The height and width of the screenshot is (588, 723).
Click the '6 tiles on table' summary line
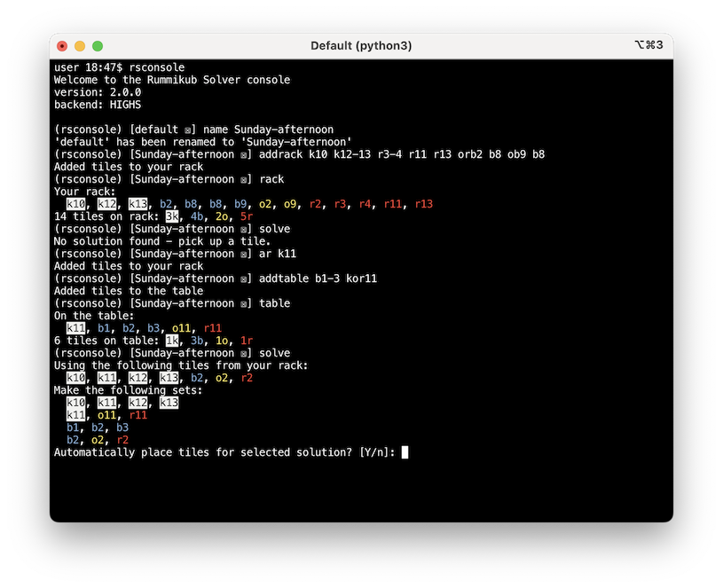(x=153, y=341)
